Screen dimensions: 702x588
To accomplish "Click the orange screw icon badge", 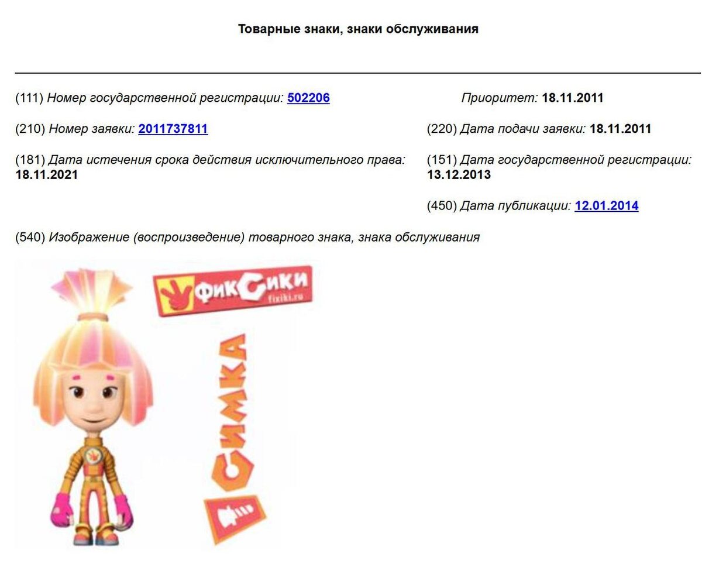I will [234, 518].
